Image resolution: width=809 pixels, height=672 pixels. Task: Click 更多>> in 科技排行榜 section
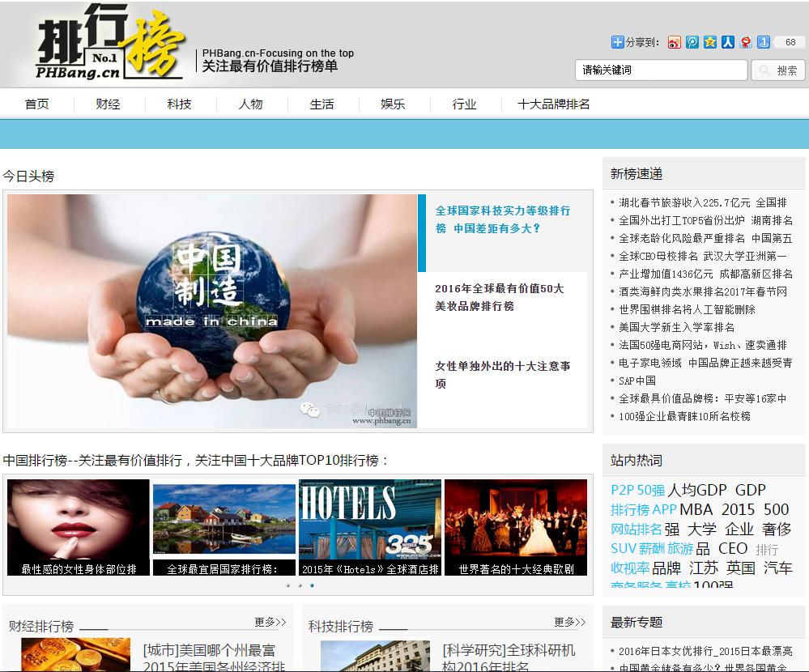pyautogui.click(x=570, y=623)
